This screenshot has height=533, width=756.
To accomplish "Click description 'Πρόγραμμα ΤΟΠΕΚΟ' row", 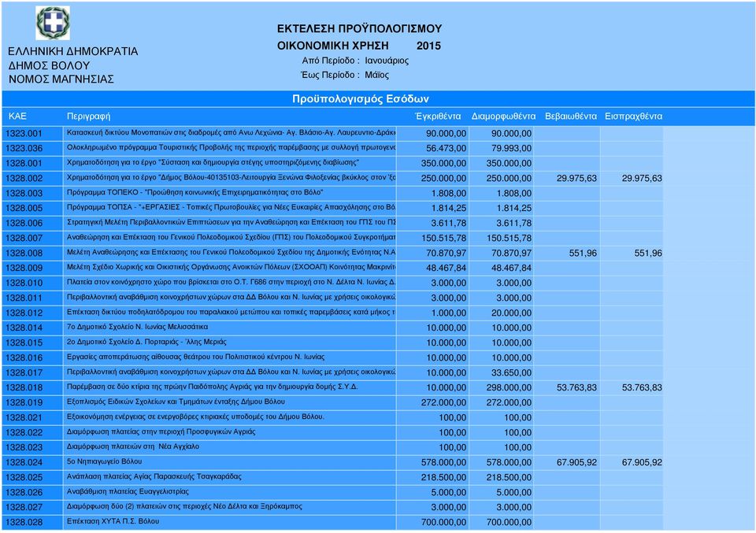I will [x=195, y=193].
